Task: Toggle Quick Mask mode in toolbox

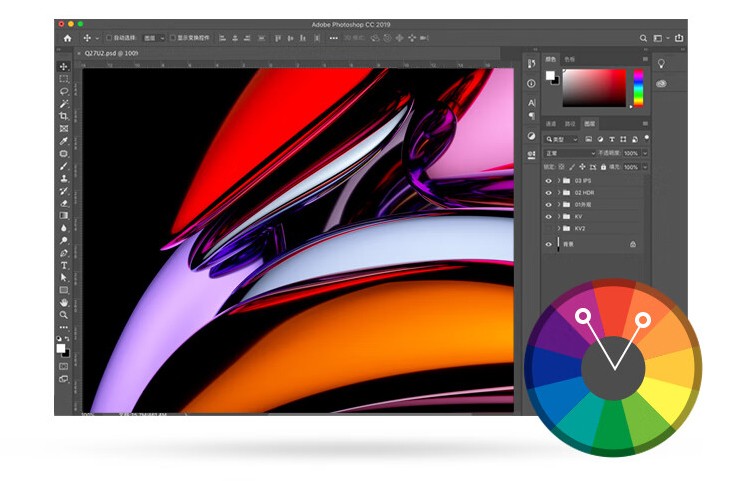Action: tap(64, 366)
